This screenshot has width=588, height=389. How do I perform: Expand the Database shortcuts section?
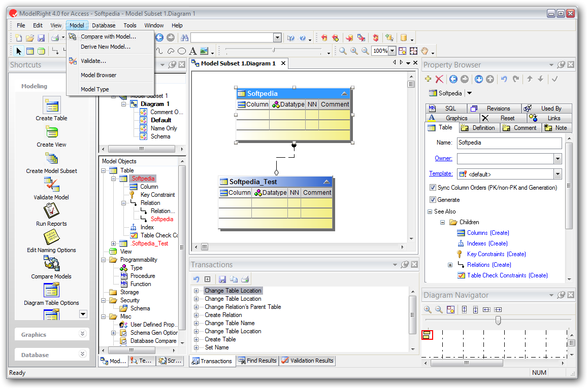[x=82, y=354]
